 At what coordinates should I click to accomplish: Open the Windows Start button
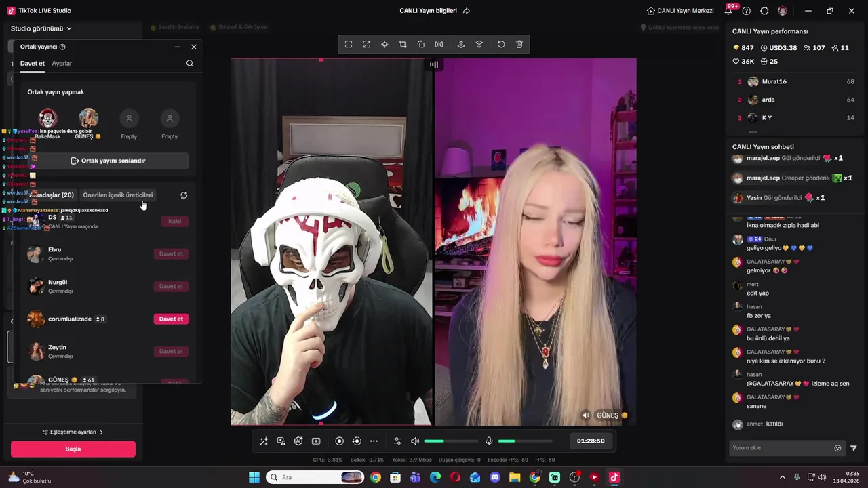[x=254, y=477]
